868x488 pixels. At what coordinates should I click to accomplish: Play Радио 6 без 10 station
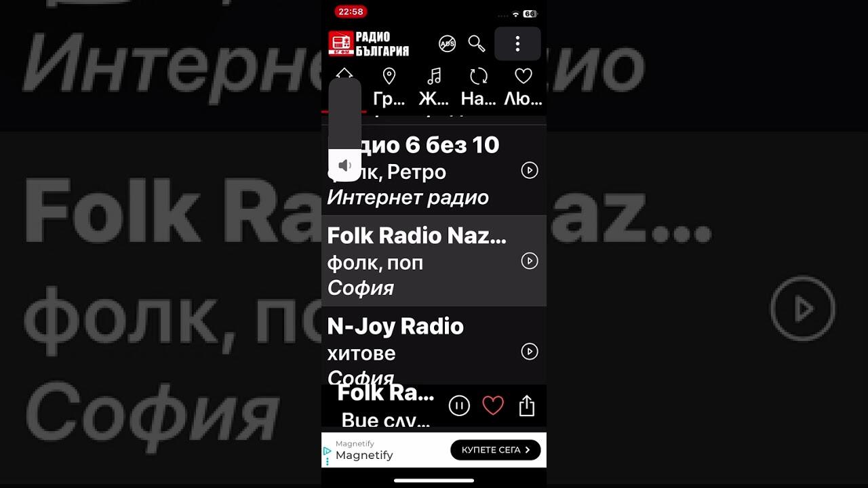coord(530,170)
